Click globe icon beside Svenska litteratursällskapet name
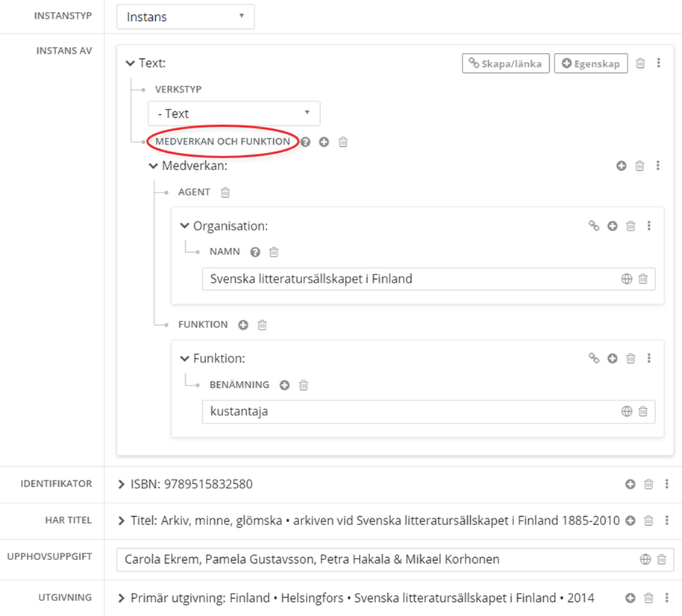Screen dimensions: 682x616 [x=627, y=278]
